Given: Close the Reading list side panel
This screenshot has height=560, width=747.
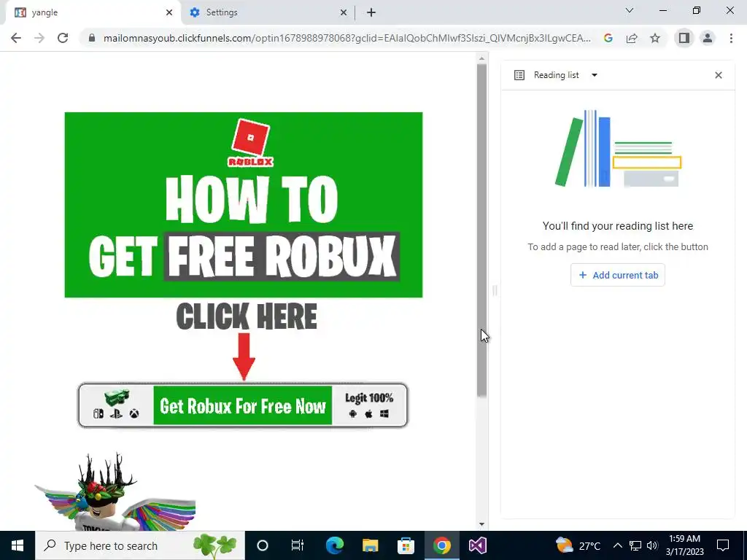Looking at the screenshot, I should (719, 75).
